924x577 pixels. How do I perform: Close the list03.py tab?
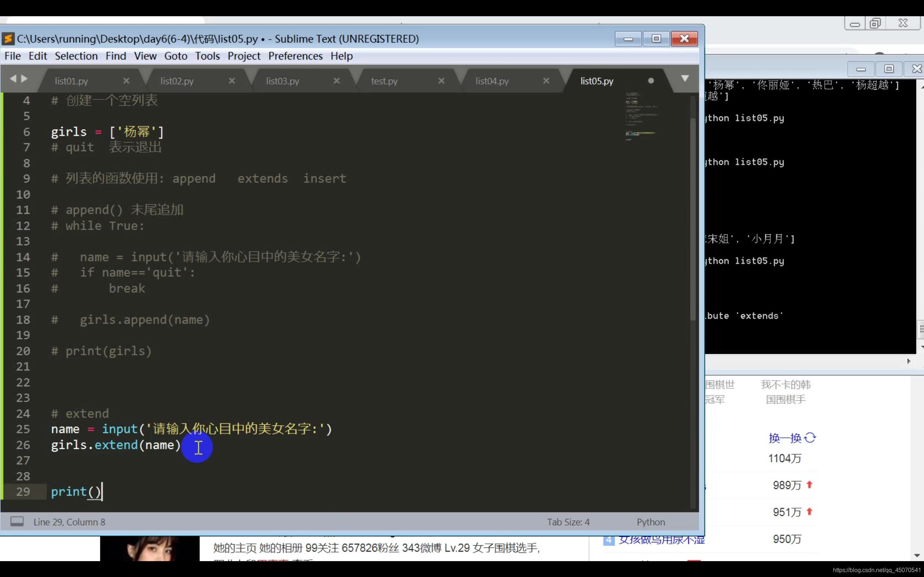point(336,81)
